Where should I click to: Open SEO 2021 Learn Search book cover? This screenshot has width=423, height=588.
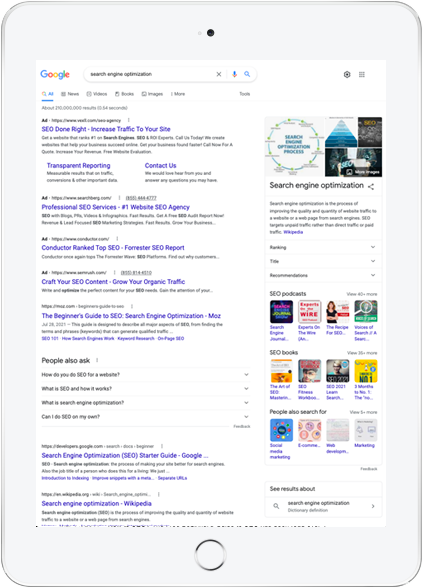(x=338, y=371)
